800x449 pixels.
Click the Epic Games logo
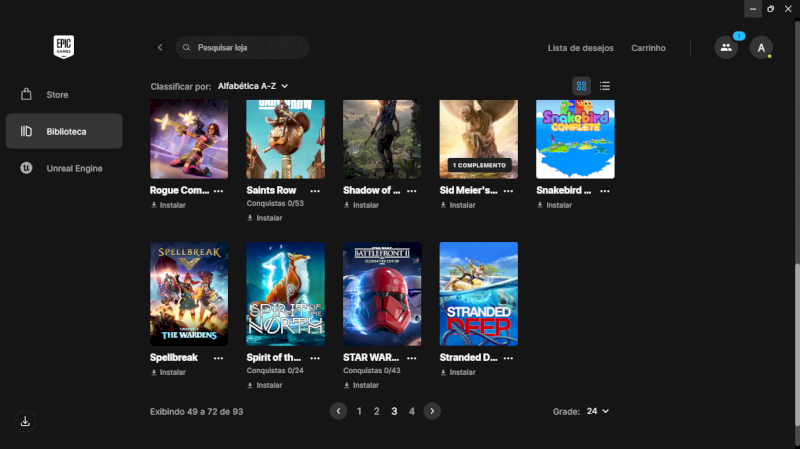pos(64,47)
